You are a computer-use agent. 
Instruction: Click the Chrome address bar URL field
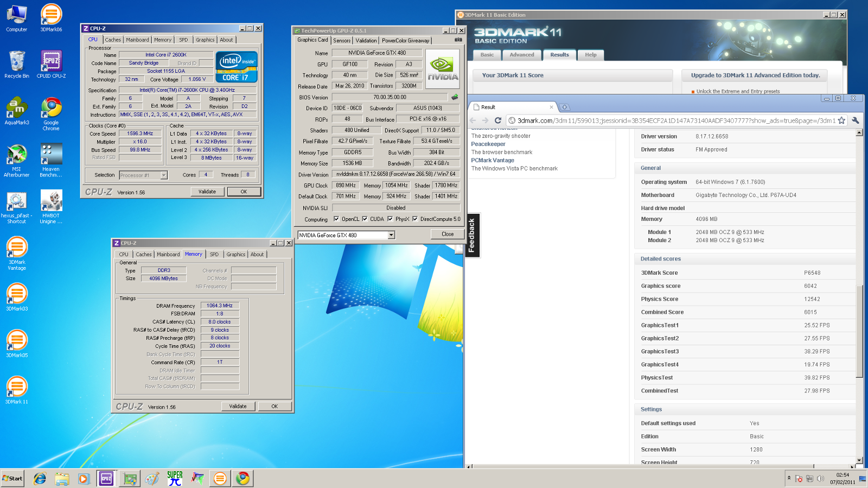(x=675, y=121)
